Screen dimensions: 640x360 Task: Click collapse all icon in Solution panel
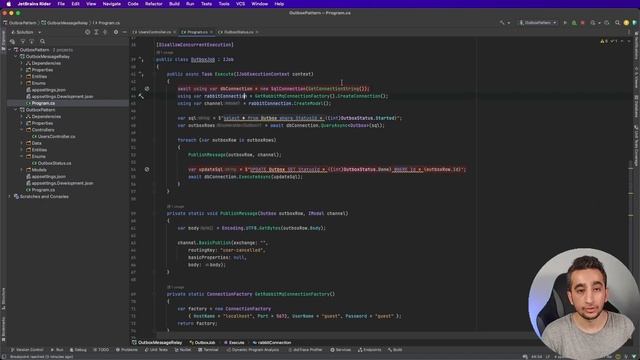[105, 32]
